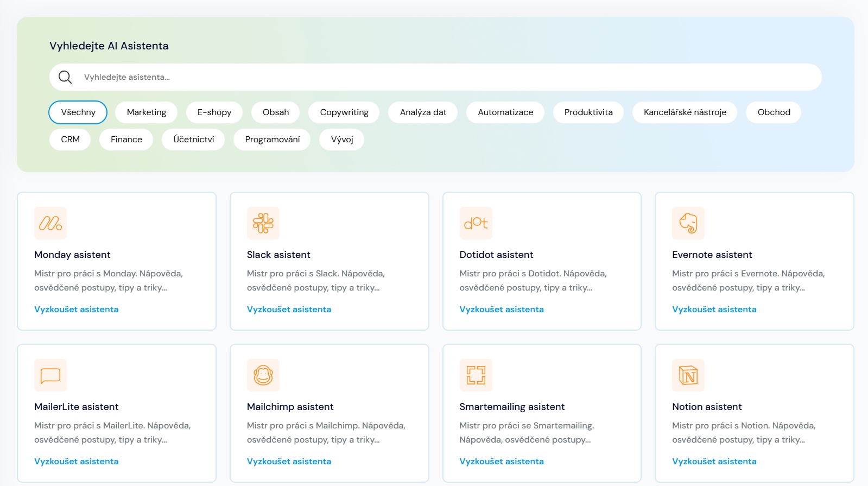This screenshot has width=868, height=486.
Task: Open the Monday asistent card title
Action: tap(72, 255)
